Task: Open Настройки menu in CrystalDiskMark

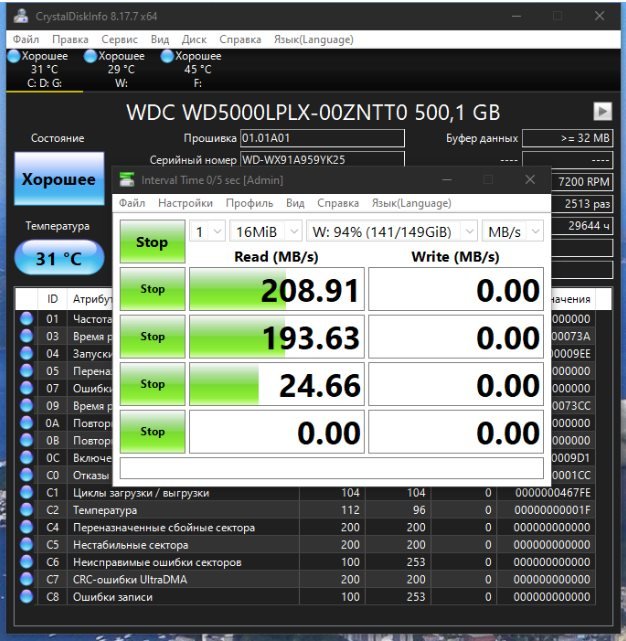Action: [185, 203]
